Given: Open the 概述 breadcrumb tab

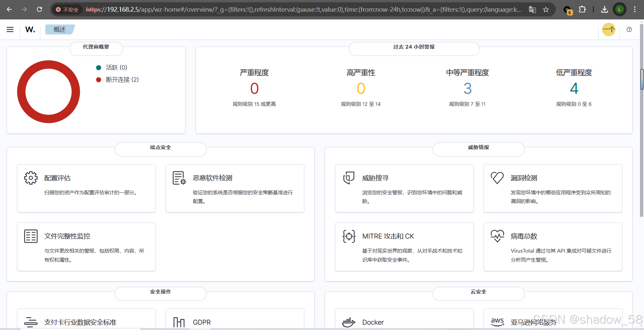Looking at the screenshot, I should [x=60, y=29].
